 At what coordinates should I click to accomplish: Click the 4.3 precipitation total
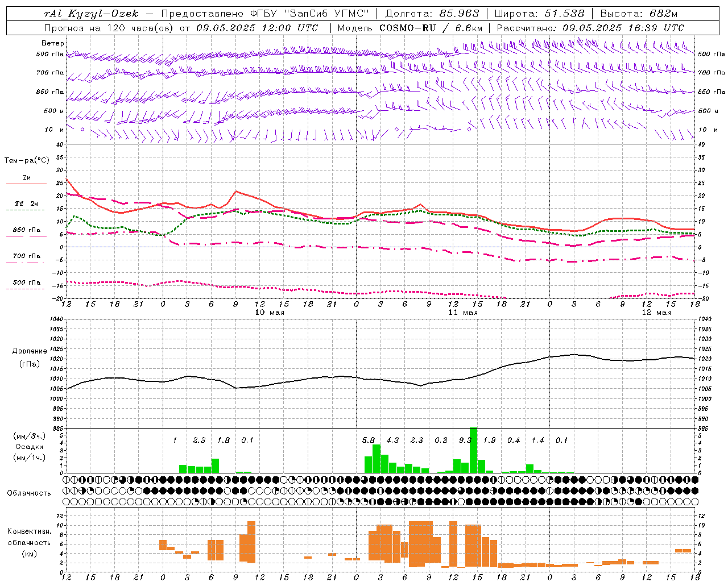tap(392, 440)
